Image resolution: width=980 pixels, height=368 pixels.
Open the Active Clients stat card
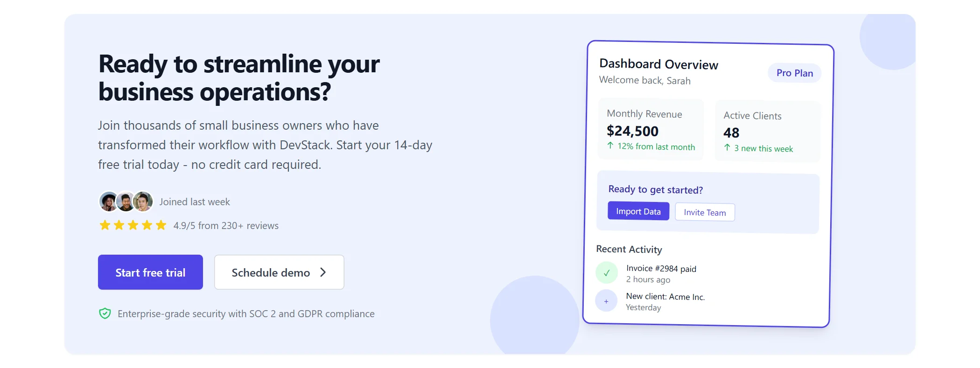[x=767, y=131]
